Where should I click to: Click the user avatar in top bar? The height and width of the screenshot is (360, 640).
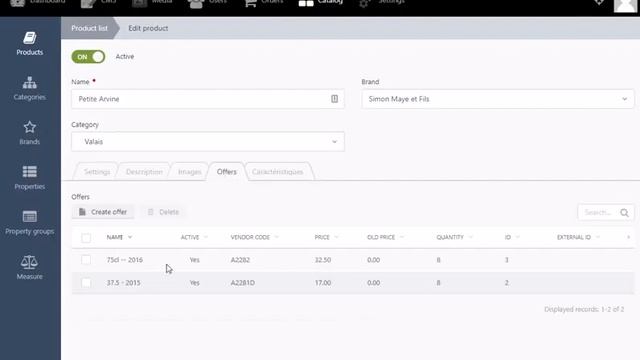pos(625,5)
